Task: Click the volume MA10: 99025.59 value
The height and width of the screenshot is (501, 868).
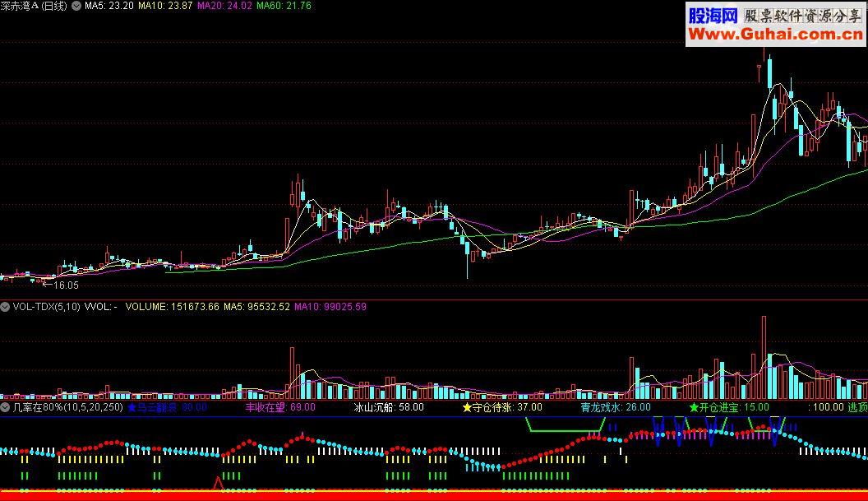Action: [x=330, y=307]
